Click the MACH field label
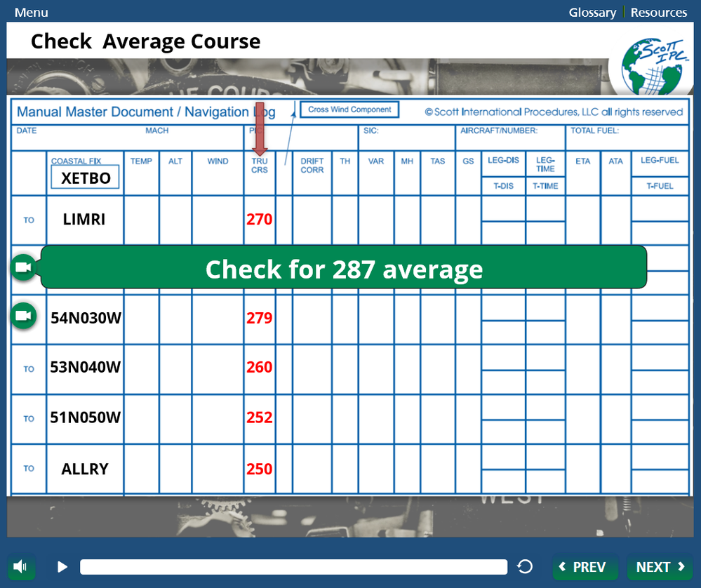Viewport: 701px width, 588px height. (157, 131)
